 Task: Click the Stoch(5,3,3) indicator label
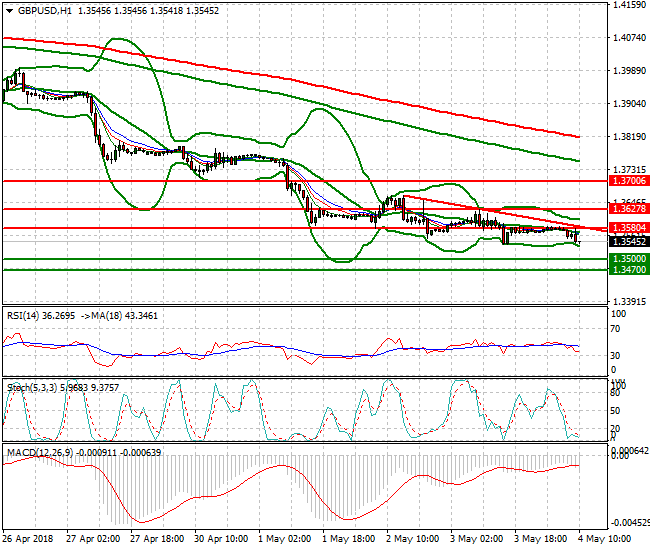pos(32,384)
